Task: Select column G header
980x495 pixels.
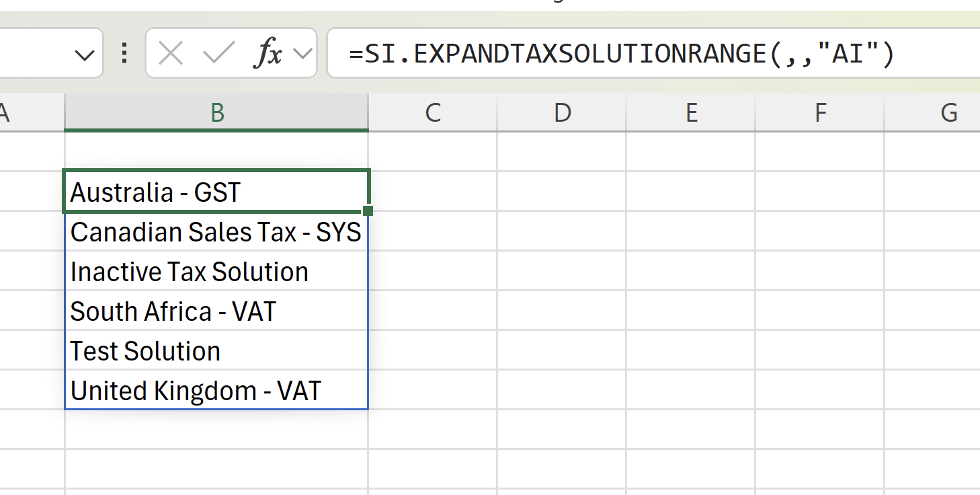Action: point(932,112)
